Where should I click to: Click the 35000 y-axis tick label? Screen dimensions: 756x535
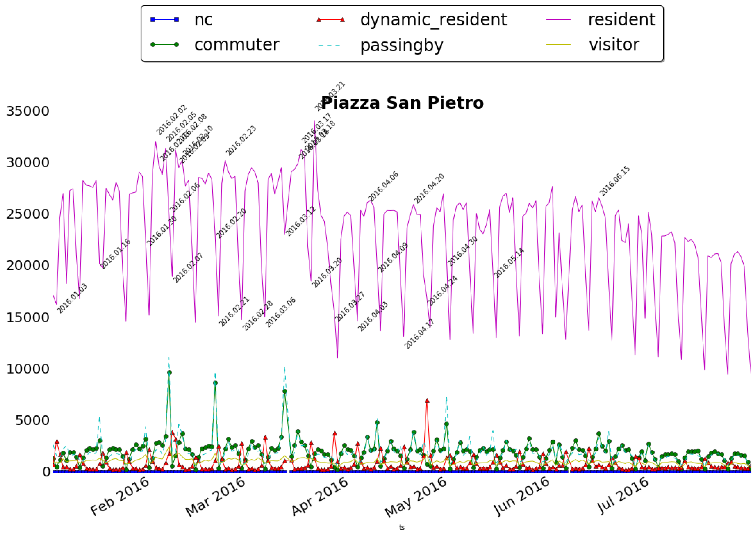28,111
